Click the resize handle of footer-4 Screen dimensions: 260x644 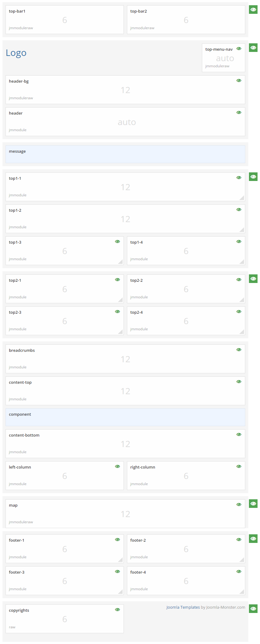pyautogui.click(x=242, y=592)
